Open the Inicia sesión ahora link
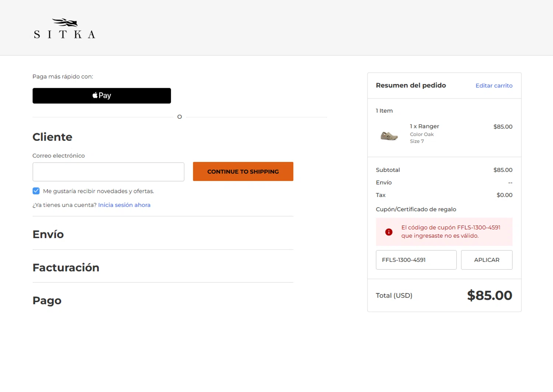Screen dimensions: 553x392 (x=124, y=205)
